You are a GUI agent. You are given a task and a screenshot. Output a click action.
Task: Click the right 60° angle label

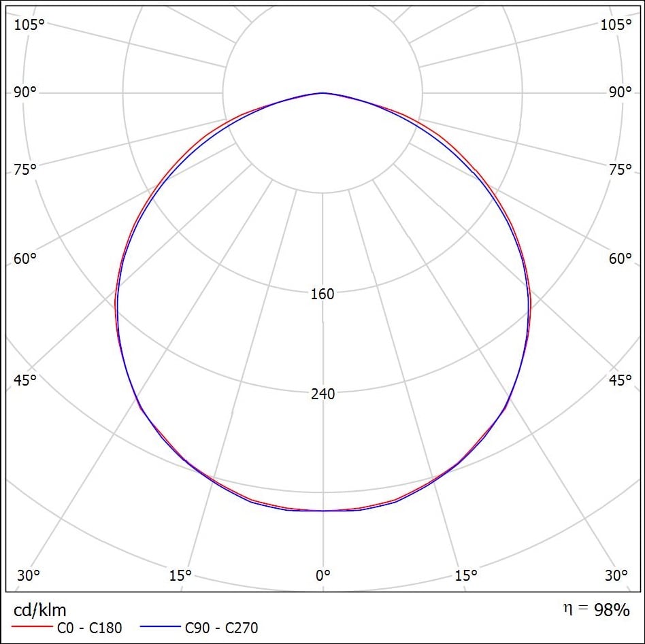620,258
